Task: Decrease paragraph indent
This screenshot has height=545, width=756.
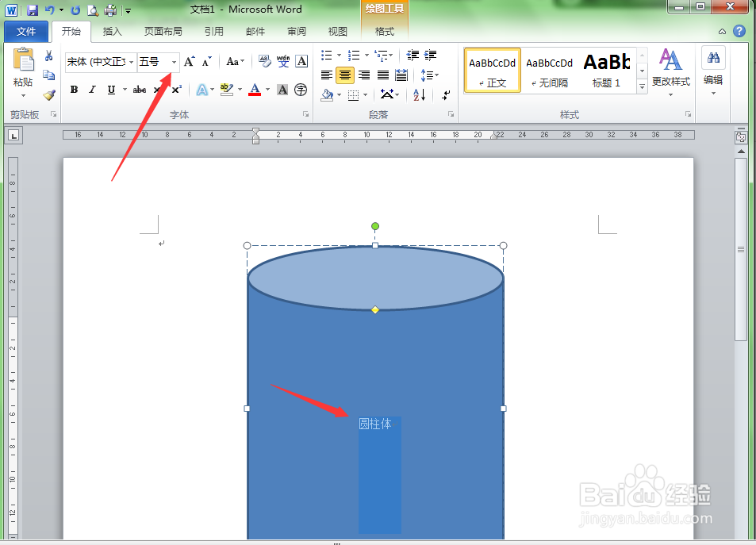Action: pyautogui.click(x=413, y=55)
